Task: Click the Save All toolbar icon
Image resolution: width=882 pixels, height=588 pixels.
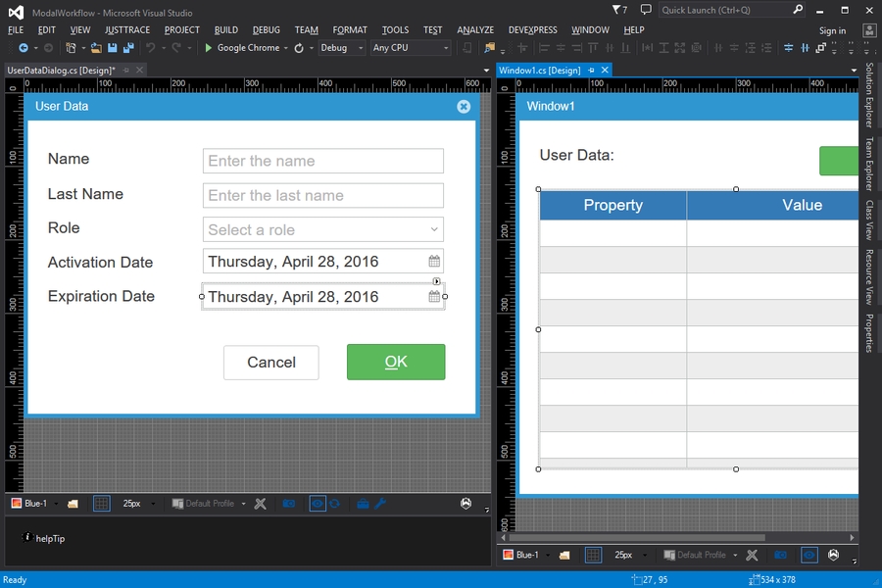Action: (127, 48)
